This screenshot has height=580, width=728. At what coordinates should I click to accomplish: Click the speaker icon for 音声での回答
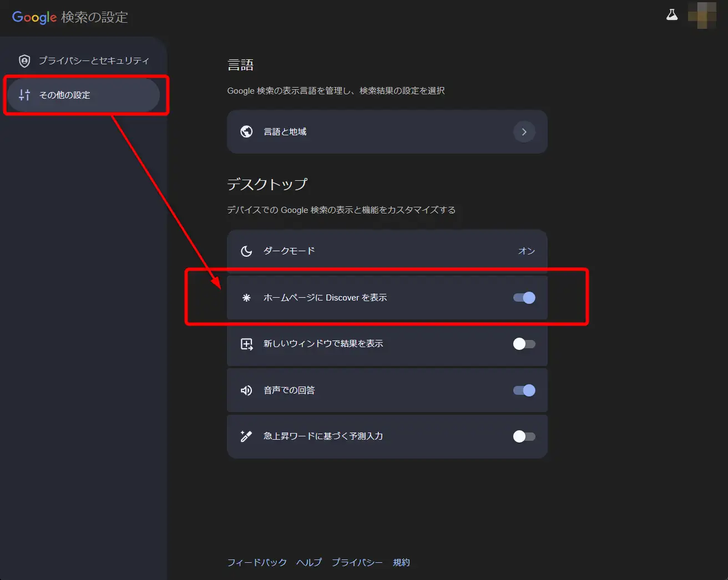(246, 390)
